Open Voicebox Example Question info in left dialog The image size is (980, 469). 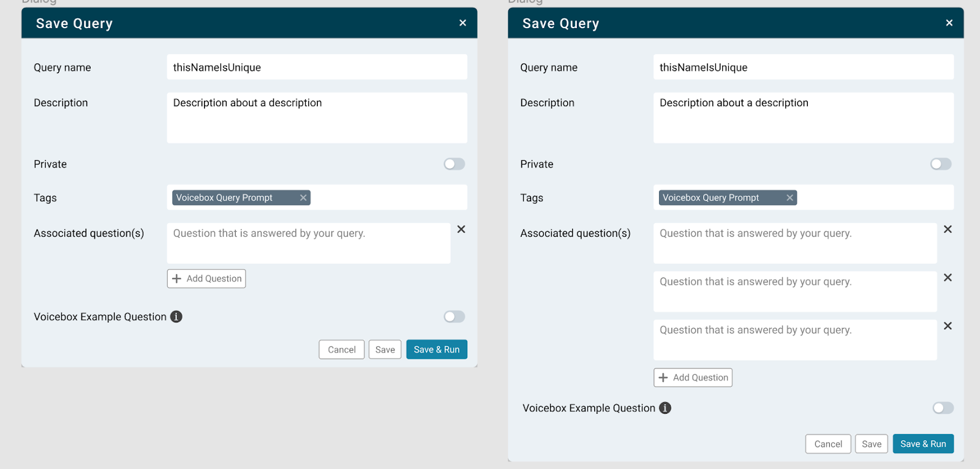point(176,316)
